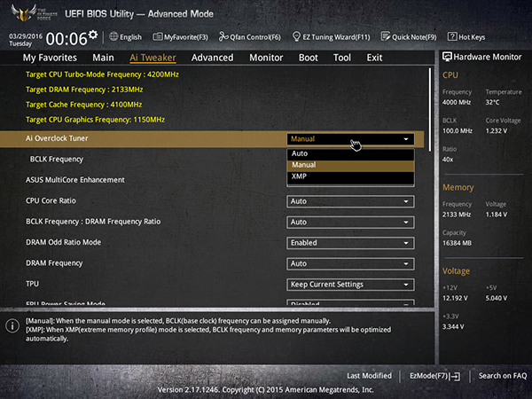Select XMP in the tuner list
Image resolution: width=532 pixels, height=399 pixels.
[350, 176]
